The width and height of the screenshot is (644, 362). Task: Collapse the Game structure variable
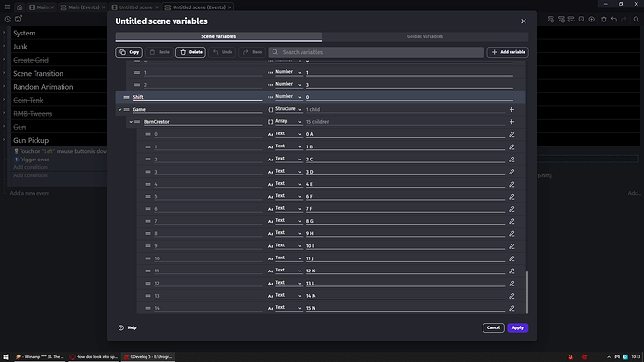(119, 109)
